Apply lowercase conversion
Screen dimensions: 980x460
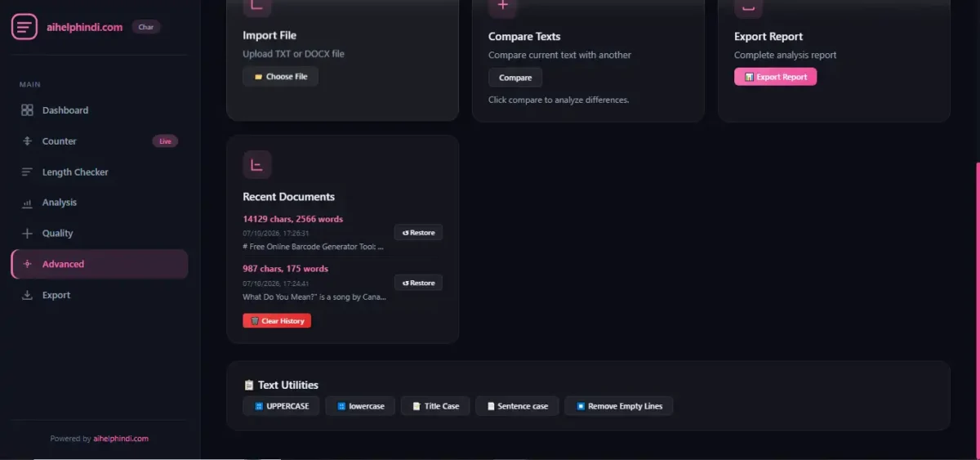pyautogui.click(x=360, y=406)
